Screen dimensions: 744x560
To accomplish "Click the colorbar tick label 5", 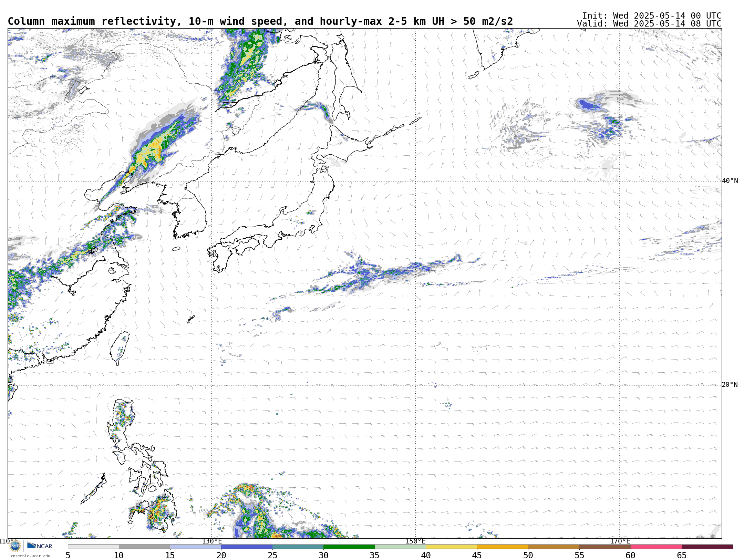I will click(x=68, y=556).
